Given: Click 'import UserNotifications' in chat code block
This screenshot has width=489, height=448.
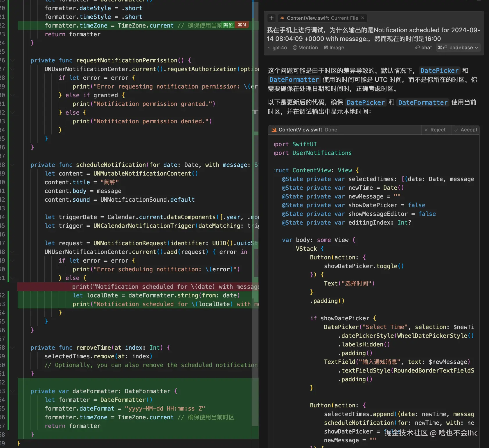Looking at the screenshot, I should pos(313,153).
